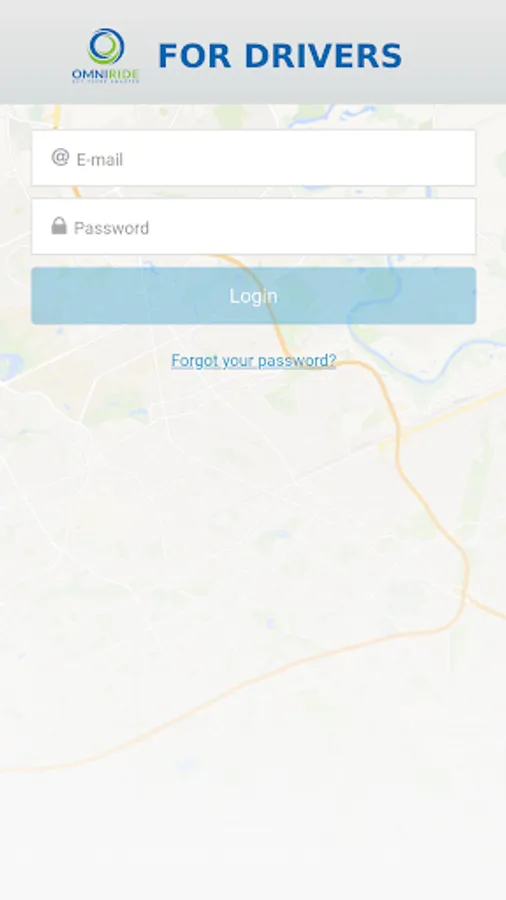Viewport: 506px width, 900px height.
Task: Tap the Login button
Action: coord(254,296)
